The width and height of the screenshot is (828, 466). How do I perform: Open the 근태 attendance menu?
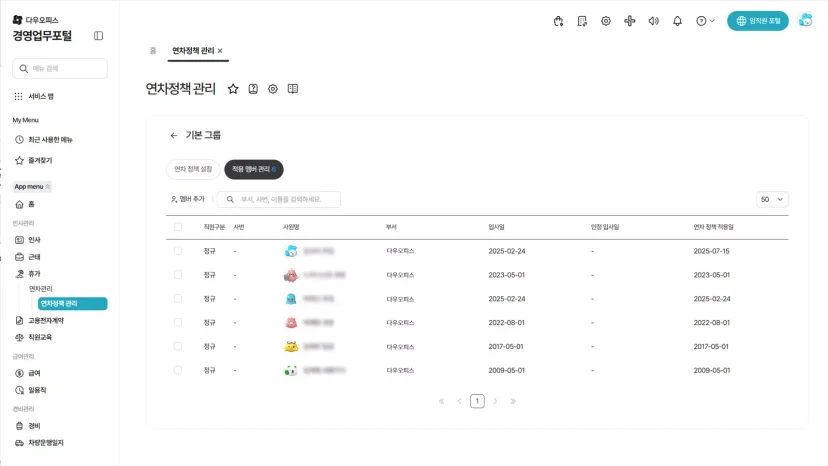28,257
